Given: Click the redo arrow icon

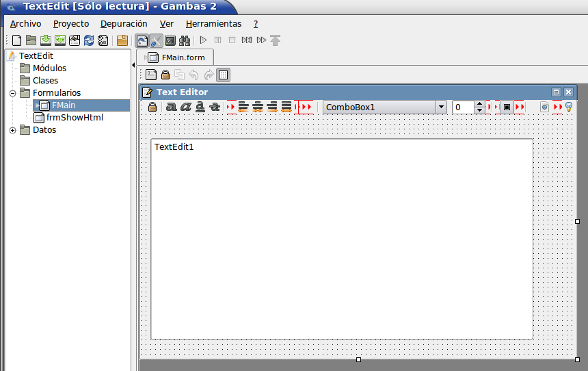Looking at the screenshot, I should click(x=209, y=75).
